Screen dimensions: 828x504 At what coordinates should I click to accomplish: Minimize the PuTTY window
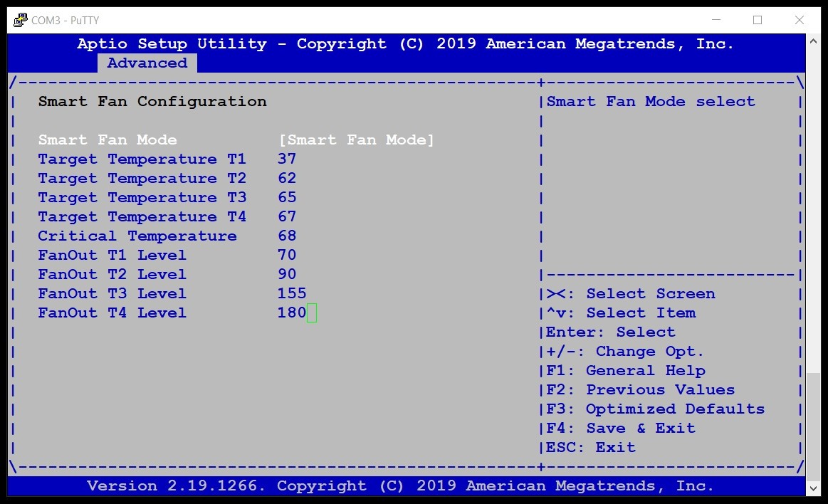pyautogui.click(x=716, y=20)
